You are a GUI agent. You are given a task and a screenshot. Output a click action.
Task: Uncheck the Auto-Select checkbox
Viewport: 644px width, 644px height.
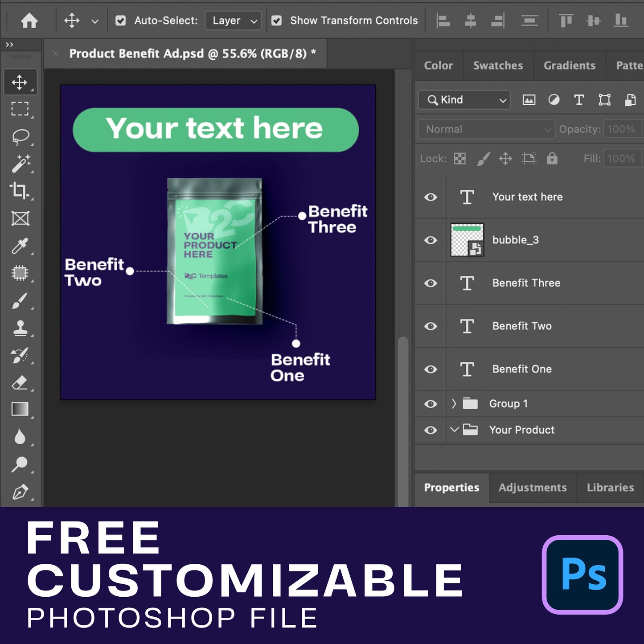(120, 21)
